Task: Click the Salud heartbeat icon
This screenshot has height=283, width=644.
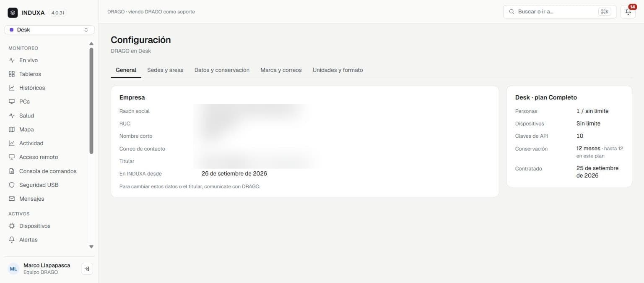Action: pos(12,116)
